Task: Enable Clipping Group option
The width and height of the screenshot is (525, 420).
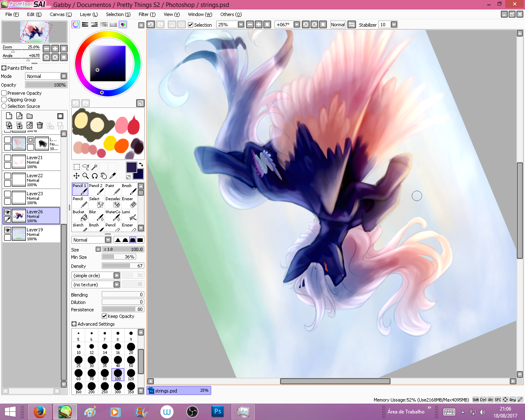Action: [4, 100]
